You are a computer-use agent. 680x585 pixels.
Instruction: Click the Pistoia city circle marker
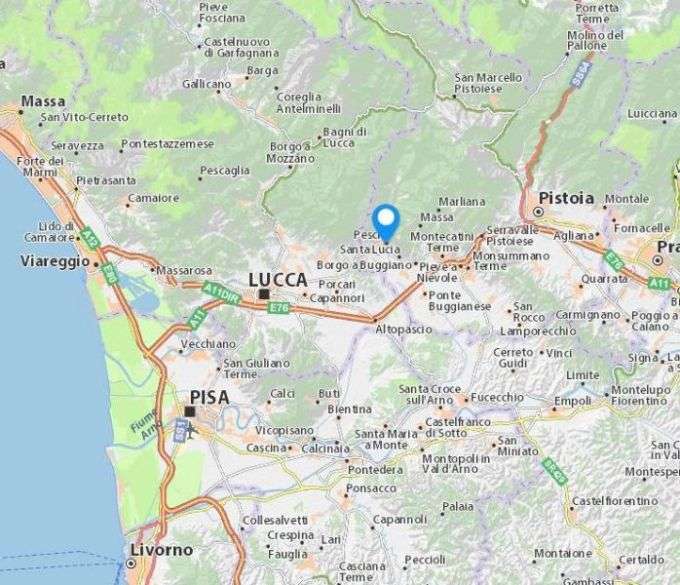[539, 212]
